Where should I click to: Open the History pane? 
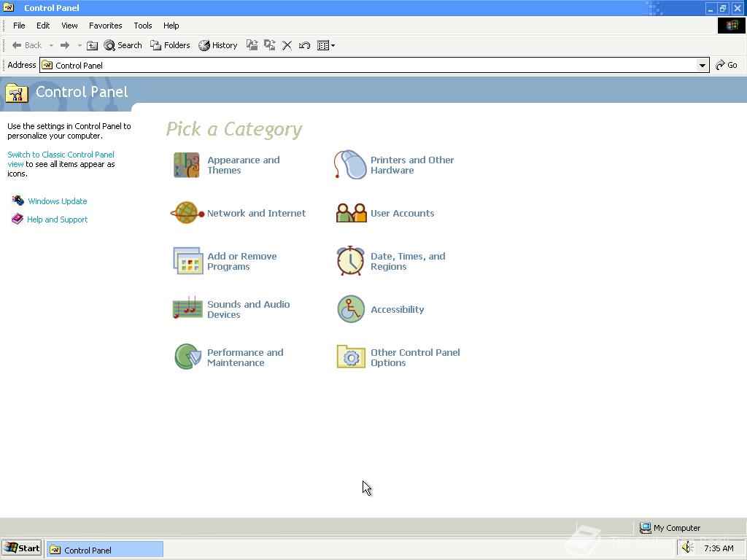pos(217,45)
